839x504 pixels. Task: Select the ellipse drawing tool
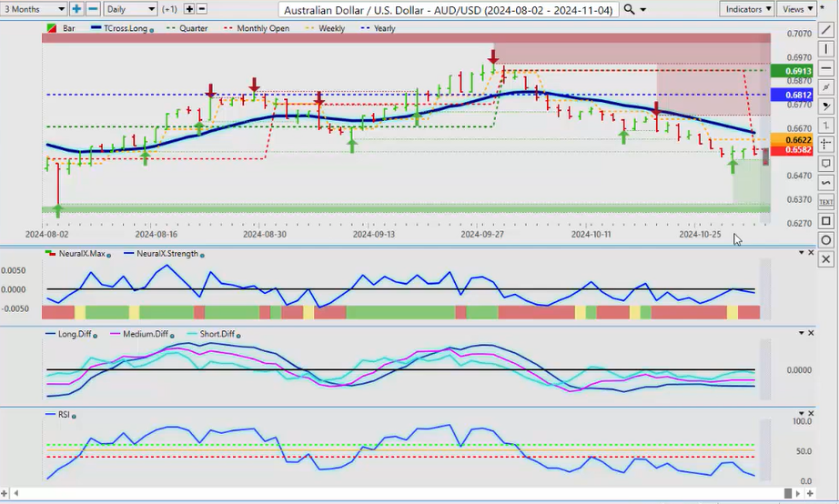click(x=825, y=240)
